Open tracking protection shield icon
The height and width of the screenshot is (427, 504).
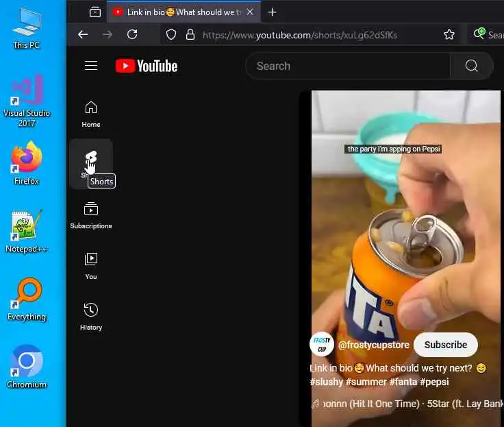(x=171, y=34)
